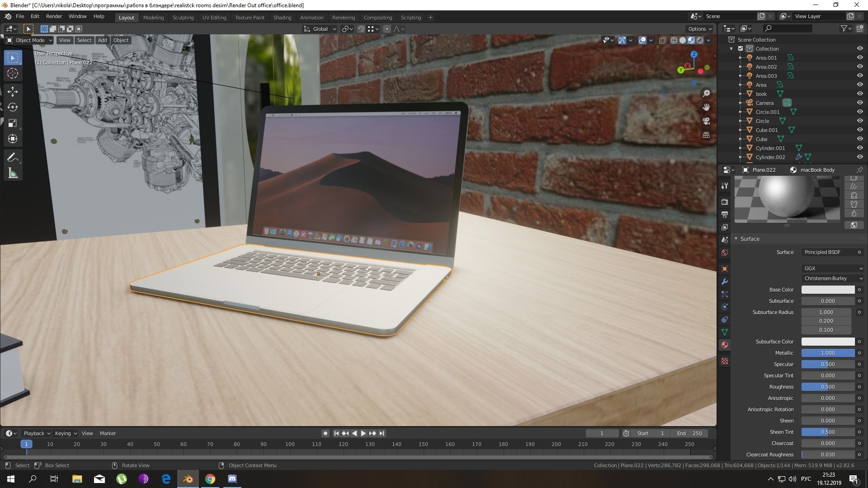Expand the Circle.001 outliner row
Screen dimensions: 868x488
[741, 112]
